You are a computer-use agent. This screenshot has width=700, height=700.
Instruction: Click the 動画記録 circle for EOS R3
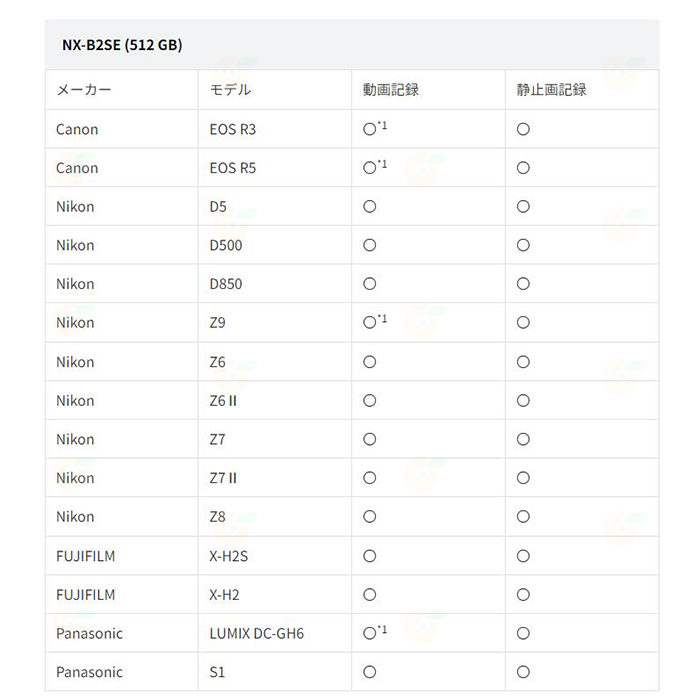[369, 129]
